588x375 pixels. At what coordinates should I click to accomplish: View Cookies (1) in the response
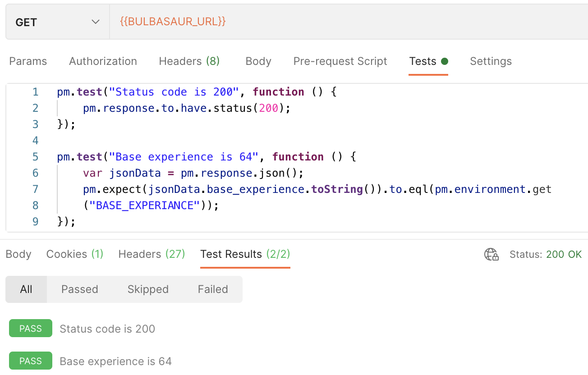coord(74,254)
